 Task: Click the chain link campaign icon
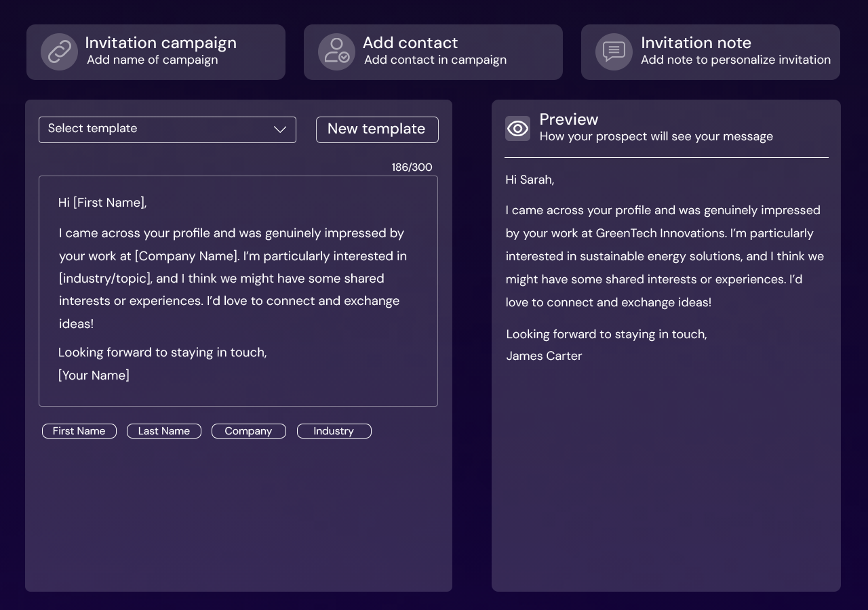coord(59,52)
